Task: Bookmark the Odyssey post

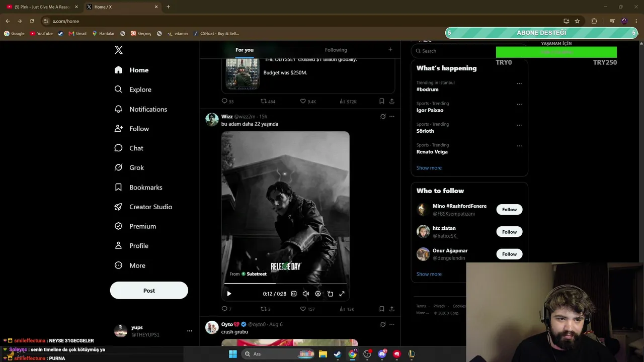Action: (382, 101)
